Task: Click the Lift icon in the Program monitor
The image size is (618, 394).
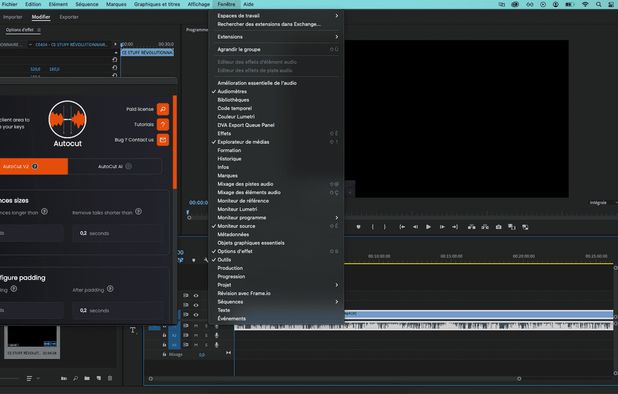Action: point(471,227)
